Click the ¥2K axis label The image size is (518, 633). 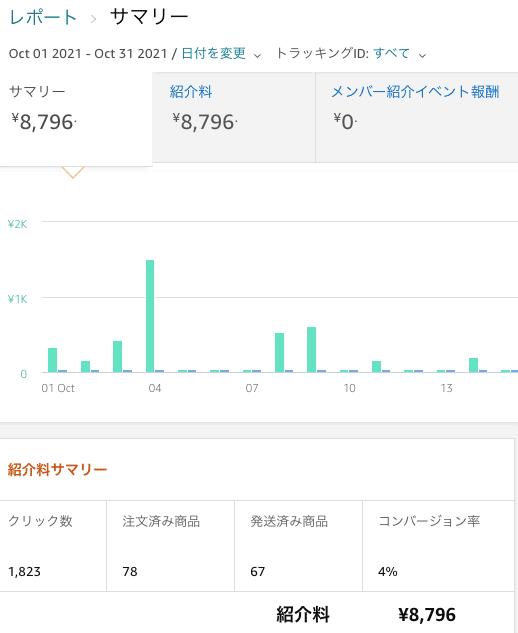[18, 224]
